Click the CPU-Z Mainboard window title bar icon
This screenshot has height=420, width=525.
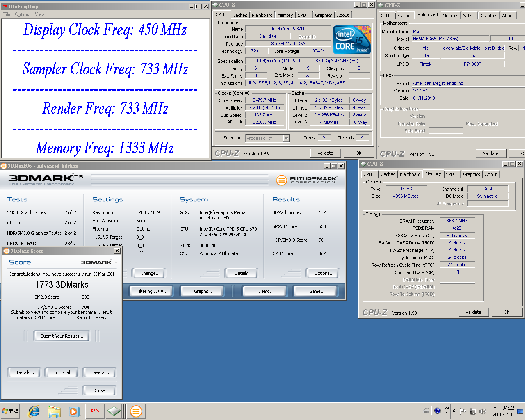pyautogui.click(x=381, y=5)
